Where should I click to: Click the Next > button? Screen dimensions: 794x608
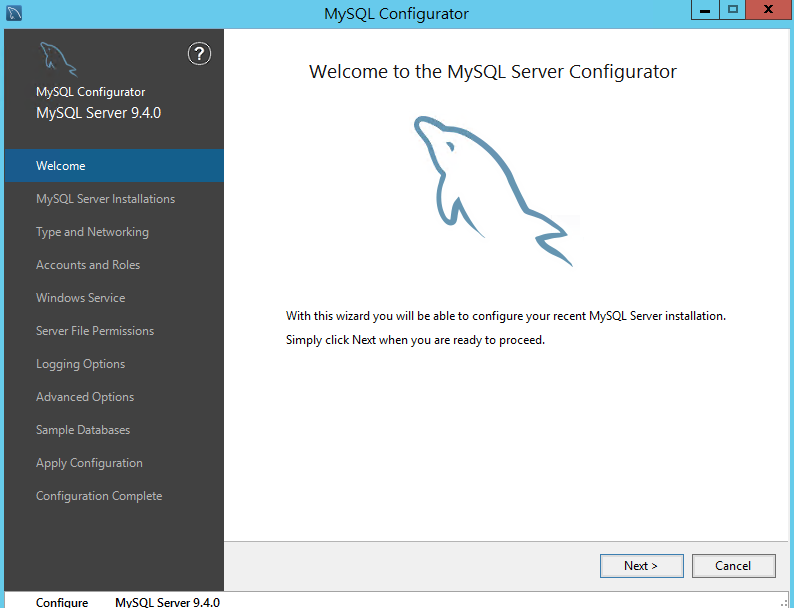[642, 565]
